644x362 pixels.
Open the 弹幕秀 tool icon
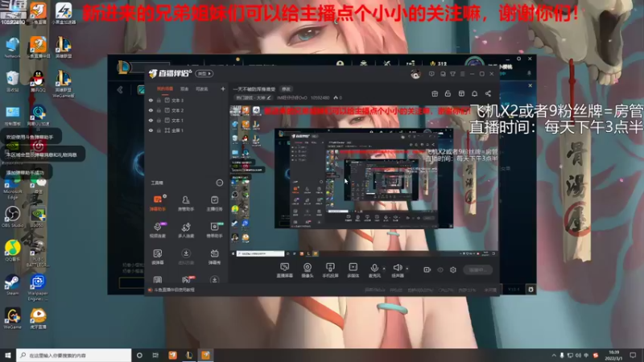coord(214,257)
